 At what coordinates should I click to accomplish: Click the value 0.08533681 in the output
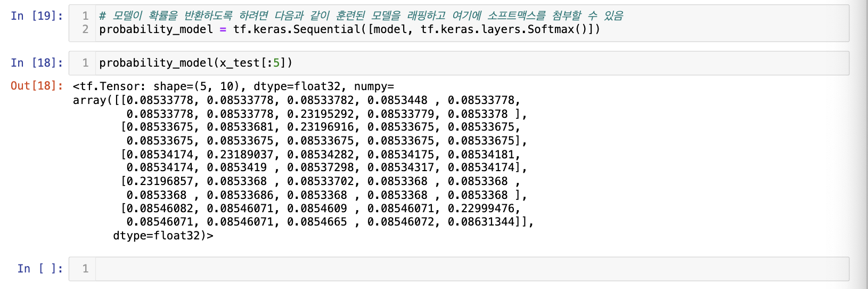[240, 127]
